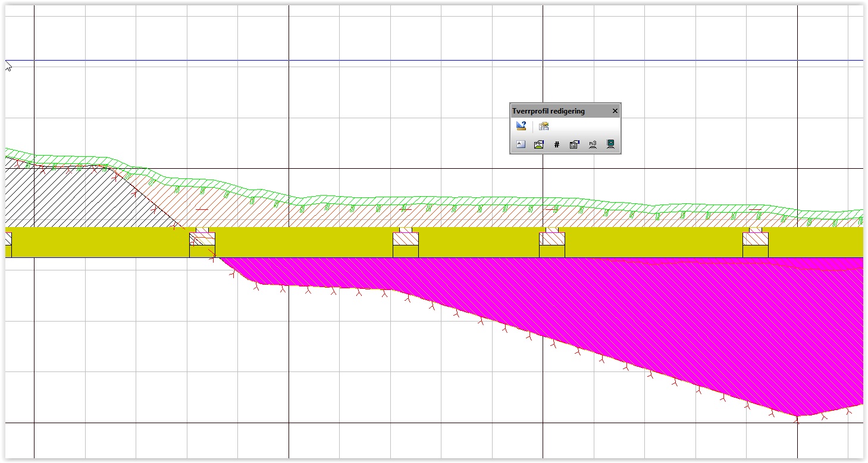Click the text label icon in toolbar
The width and height of the screenshot is (868, 463).
521,144
